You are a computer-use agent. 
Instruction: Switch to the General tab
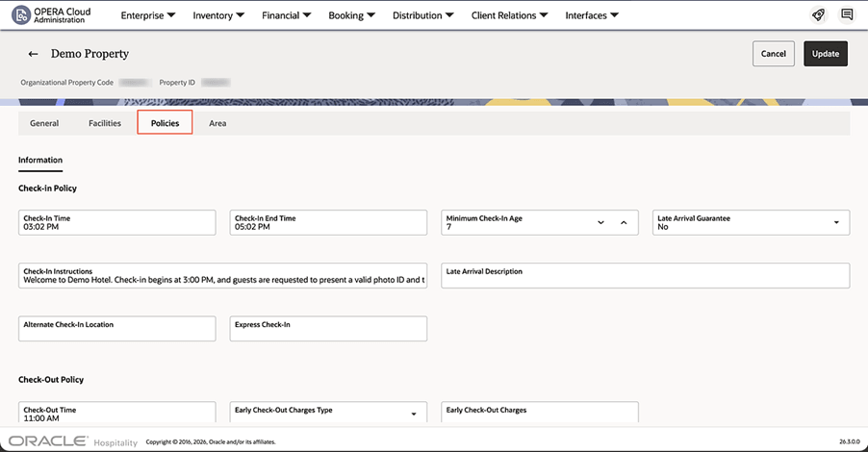(44, 123)
